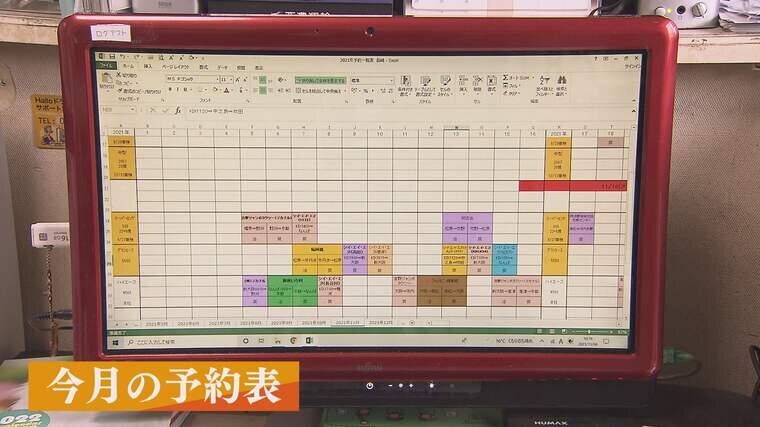Click the Windows Start button
The width and height of the screenshot is (760, 427).
[x=115, y=342]
